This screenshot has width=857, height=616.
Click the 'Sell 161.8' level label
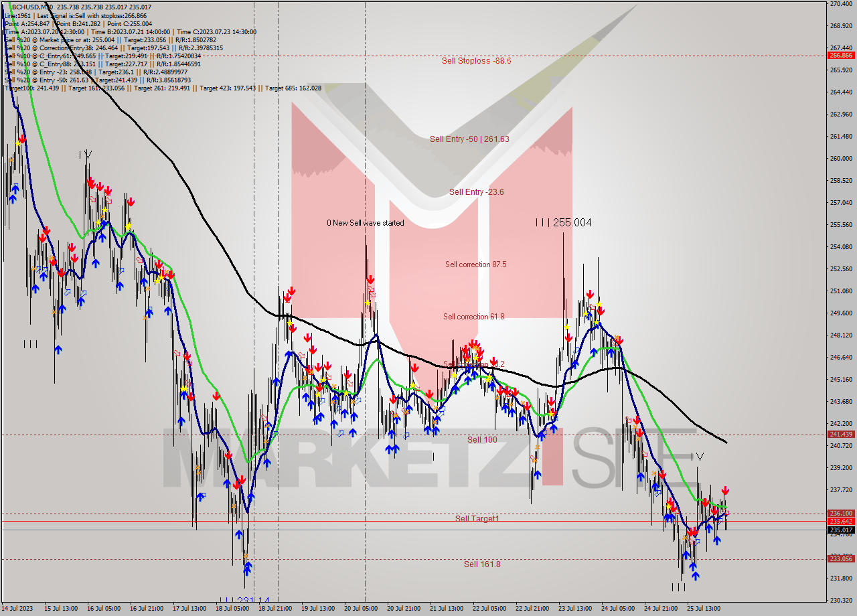pos(482,564)
